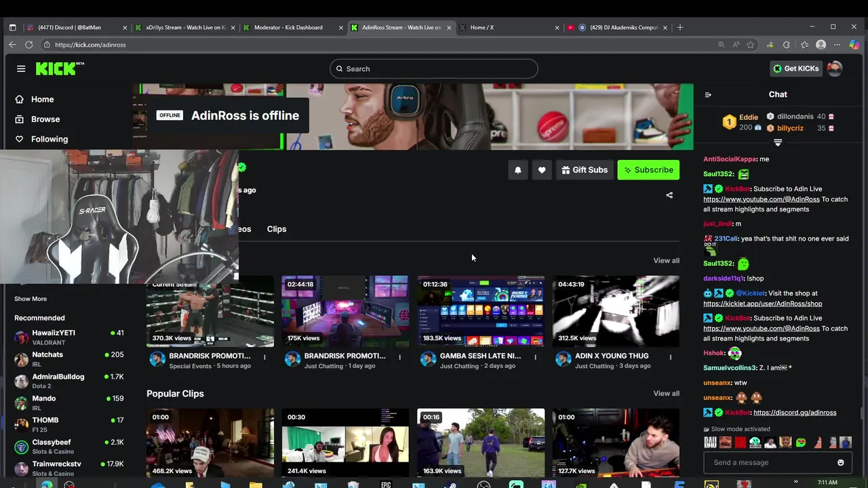Insert the BAU emote in chat
Screen dimensions: 868x488
point(710,443)
